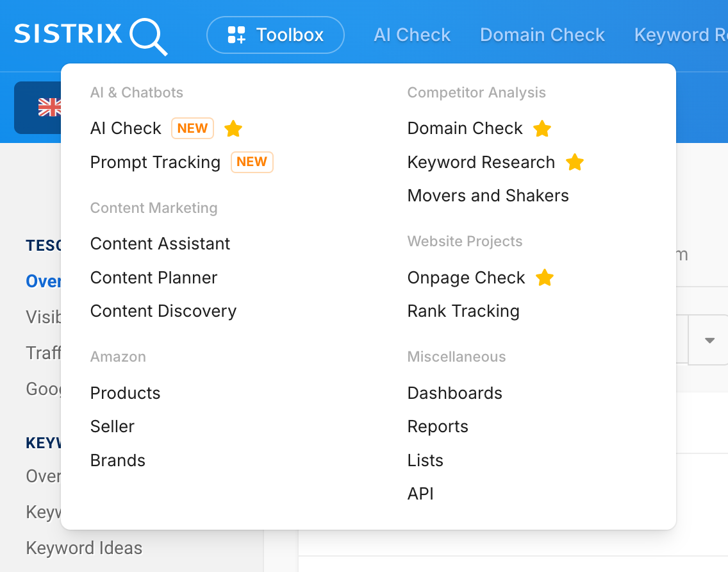Screen dimensions: 728x572
Task: Open the Dashboards page
Action: coord(454,393)
